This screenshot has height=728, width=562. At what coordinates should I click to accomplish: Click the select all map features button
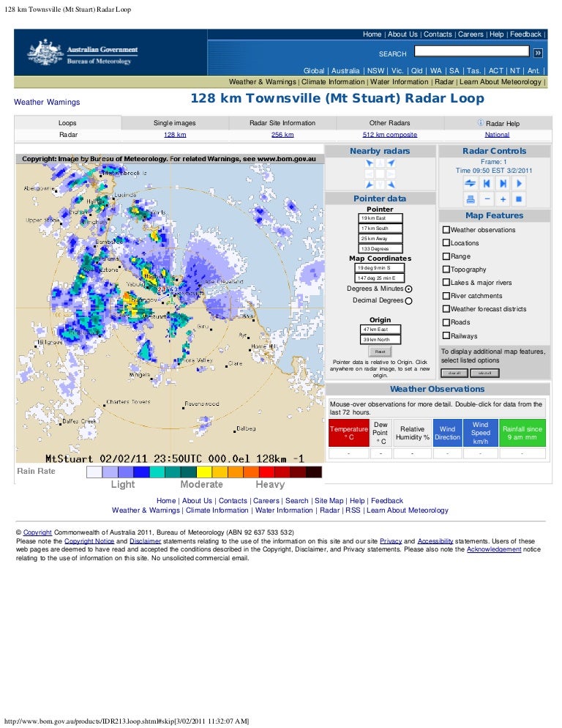point(484,373)
